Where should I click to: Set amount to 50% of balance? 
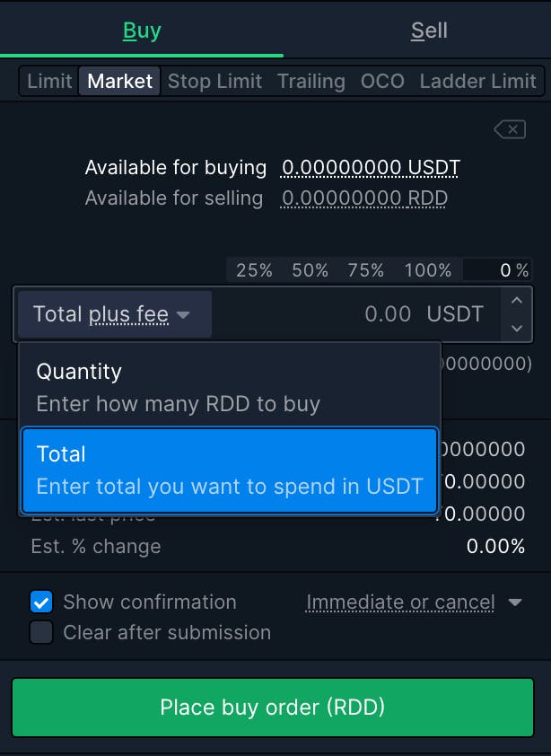pos(310,270)
